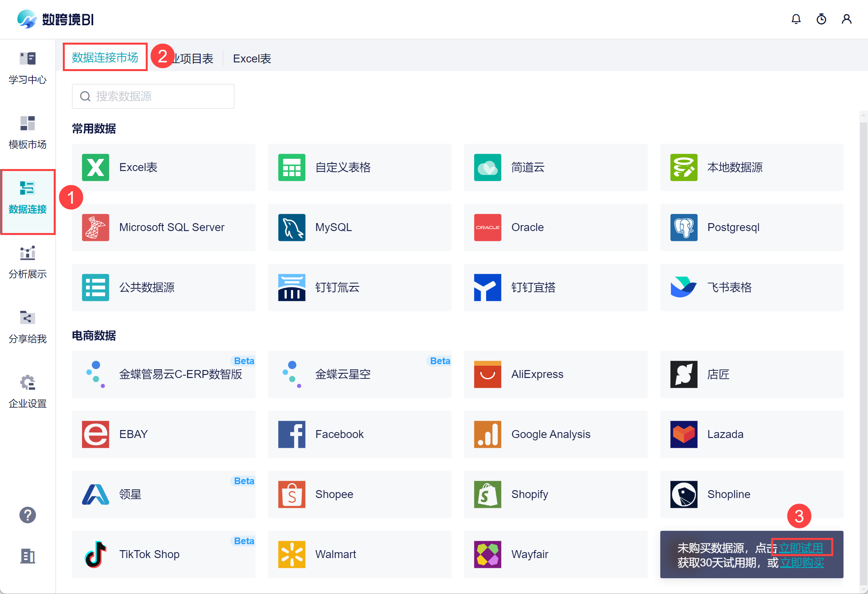This screenshot has height=594, width=868.
Task: Click the building icon at sidebar bottom
Action: click(x=28, y=556)
